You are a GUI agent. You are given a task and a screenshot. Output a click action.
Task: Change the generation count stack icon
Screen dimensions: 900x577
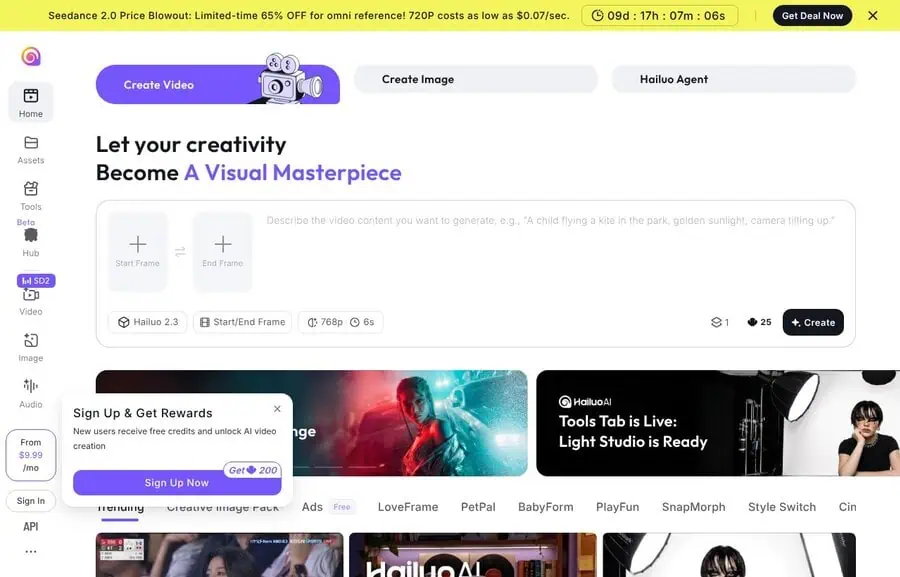click(720, 323)
